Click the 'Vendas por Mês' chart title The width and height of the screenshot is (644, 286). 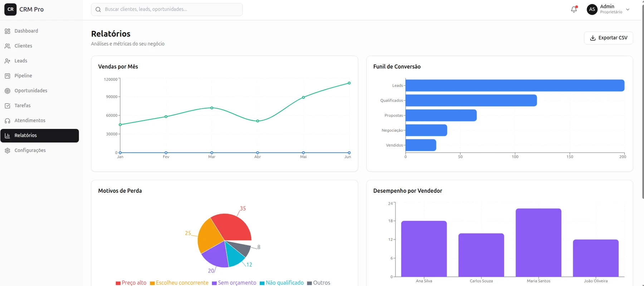pyautogui.click(x=118, y=67)
